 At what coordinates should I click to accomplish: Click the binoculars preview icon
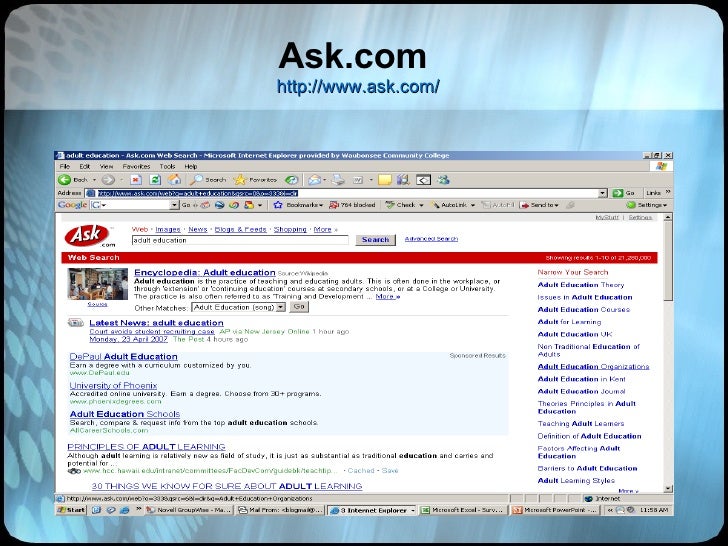tap(74, 471)
